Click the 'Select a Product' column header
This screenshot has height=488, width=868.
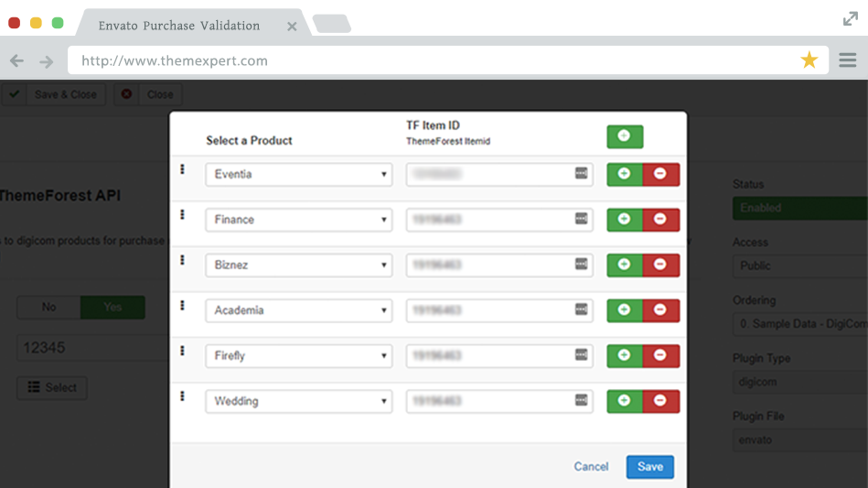[249, 141]
